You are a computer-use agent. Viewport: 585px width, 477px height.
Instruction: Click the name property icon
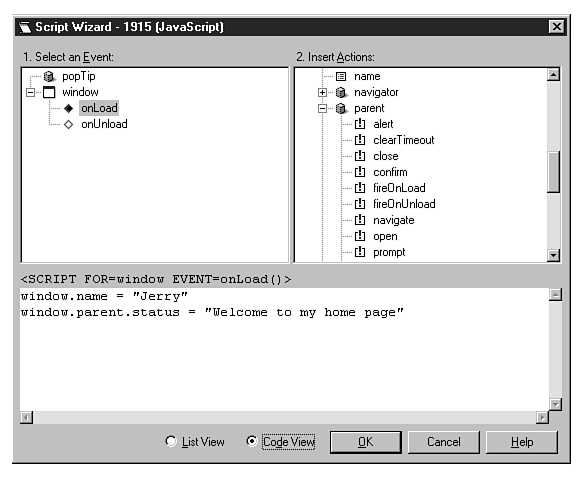[x=341, y=76]
